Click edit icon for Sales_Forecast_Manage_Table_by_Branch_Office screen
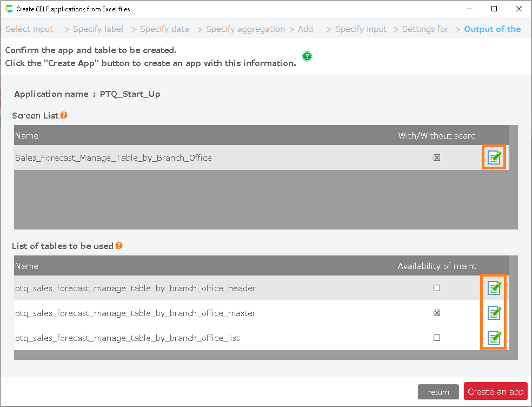532x407 pixels. [494, 157]
